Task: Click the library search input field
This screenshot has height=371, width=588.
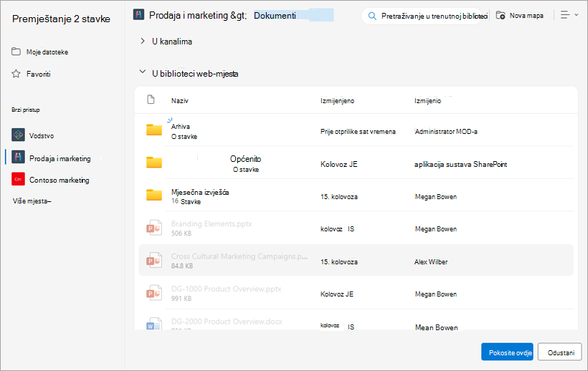Action: coord(422,16)
